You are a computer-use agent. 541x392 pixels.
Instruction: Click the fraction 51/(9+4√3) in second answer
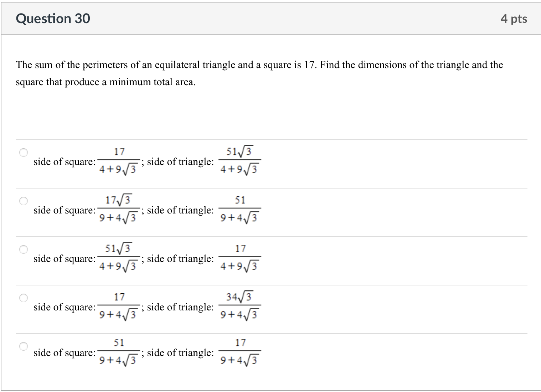(240, 209)
